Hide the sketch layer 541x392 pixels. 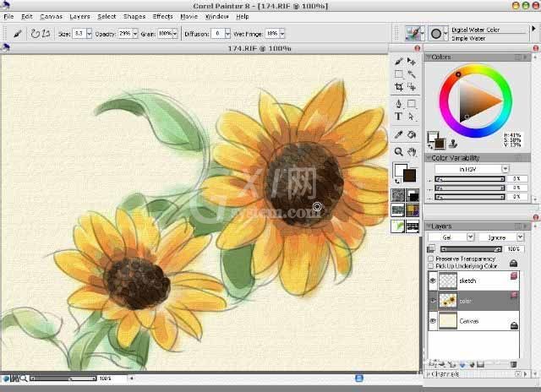(433, 280)
